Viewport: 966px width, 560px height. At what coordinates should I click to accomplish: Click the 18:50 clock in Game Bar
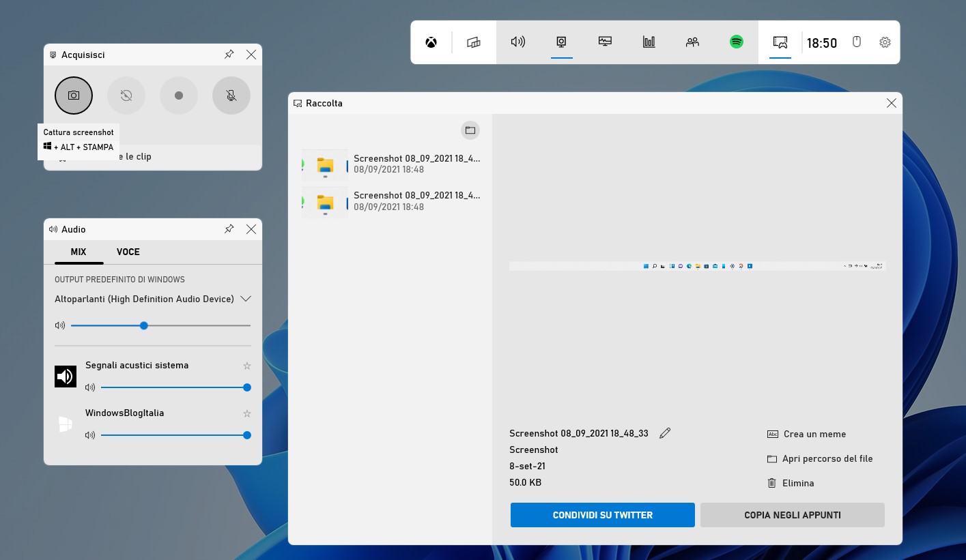click(822, 43)
